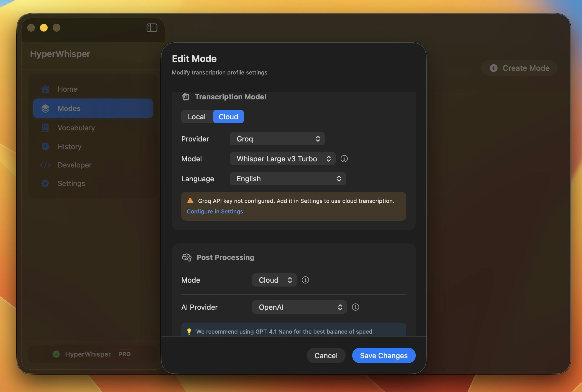Click the Settings gear icon

click(45, 183)
